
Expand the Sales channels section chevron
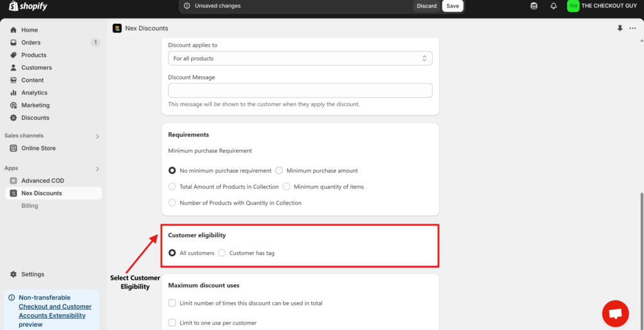click(x=97, y=136)
